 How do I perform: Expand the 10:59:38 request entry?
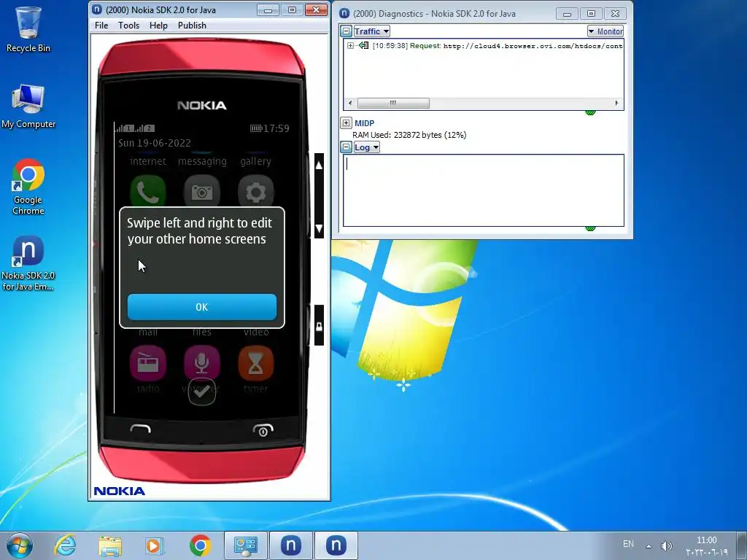coord(350,46)
